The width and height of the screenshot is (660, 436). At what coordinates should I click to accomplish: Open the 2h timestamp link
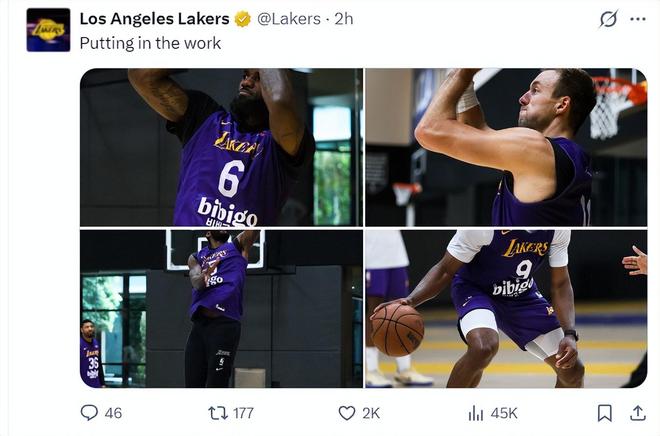344,19
